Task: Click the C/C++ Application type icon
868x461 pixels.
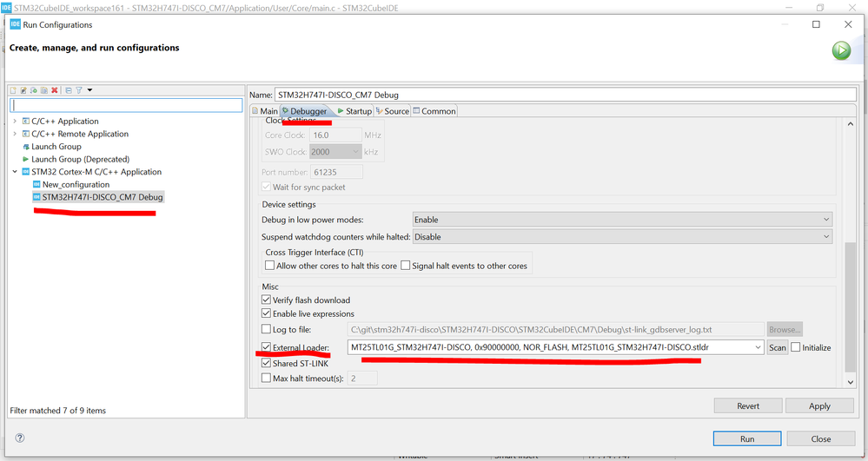Action: point(25,122)
